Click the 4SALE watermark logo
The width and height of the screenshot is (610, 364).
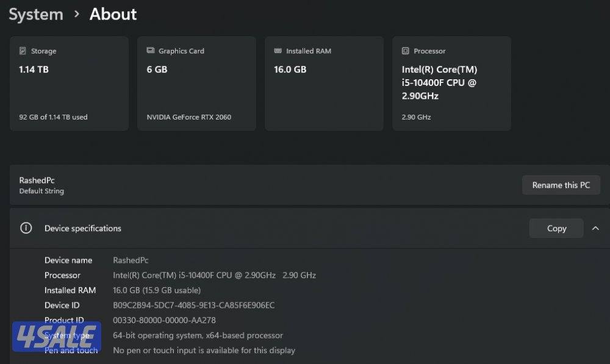56,337
